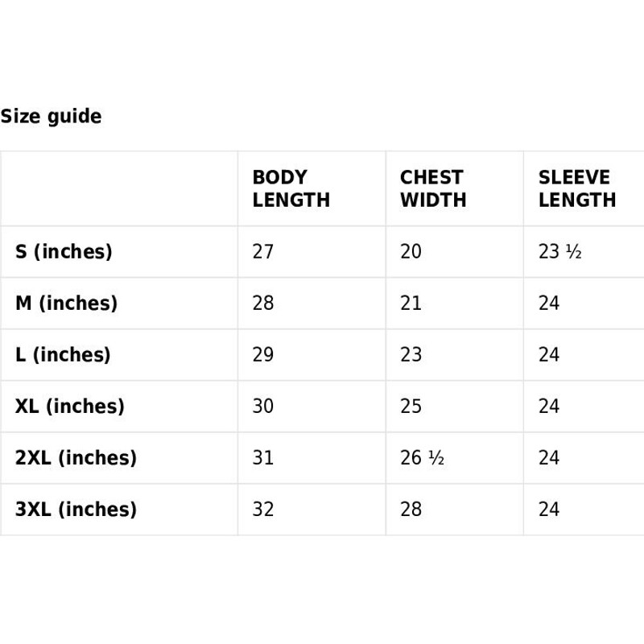Click the XL (inches) row label

pyautogui.click(x=70, y=407)
